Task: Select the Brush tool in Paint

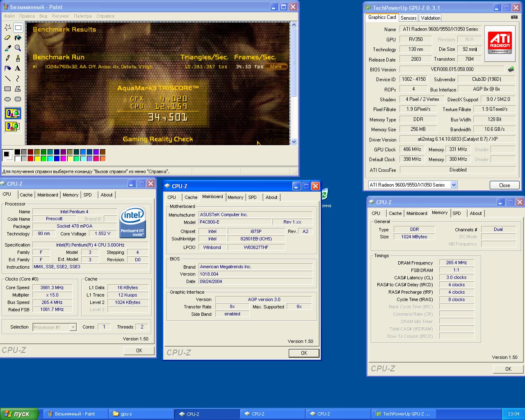Action: tap(18, 58)
